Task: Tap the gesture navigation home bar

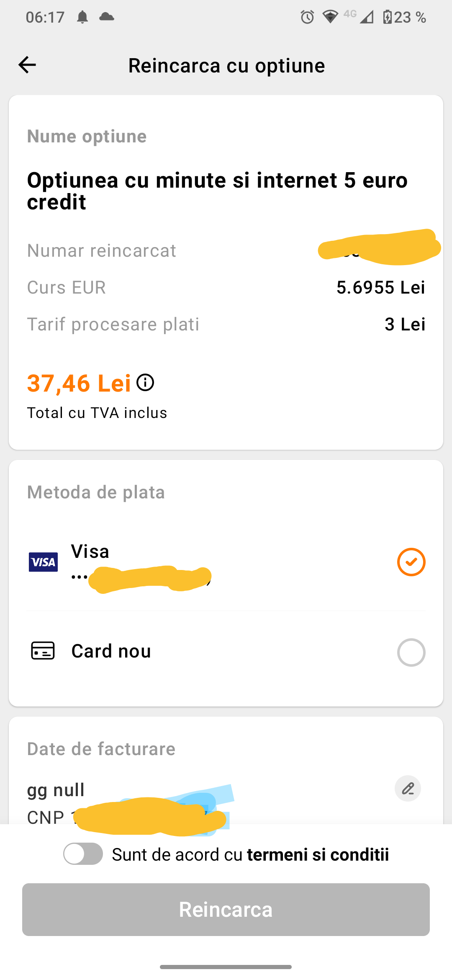Action: (226, 967)
